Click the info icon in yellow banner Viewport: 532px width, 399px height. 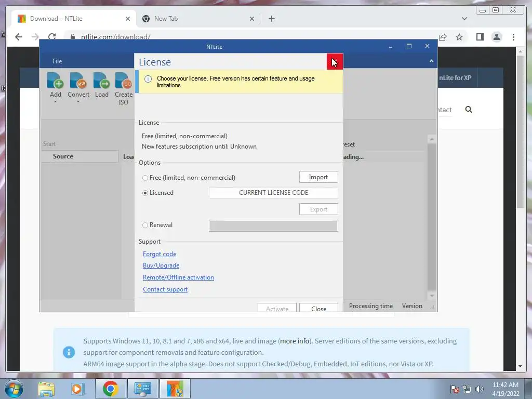coord(148,79)
